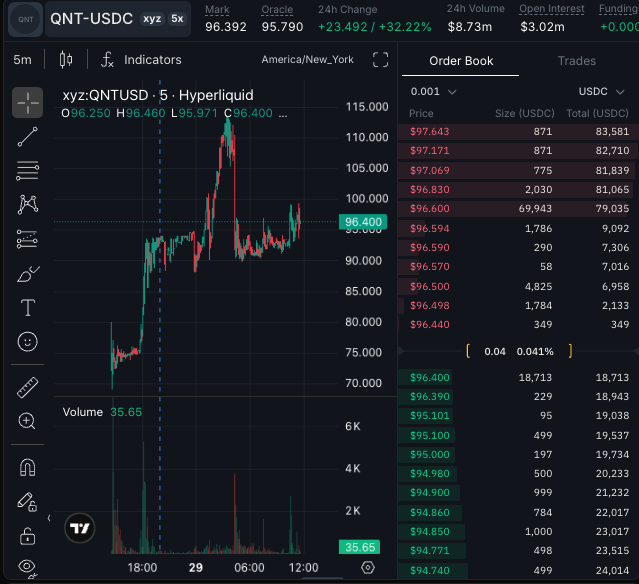Select the brush drawing tool
The width and height of the screenshot is (639, 584).
pos(27,274)
